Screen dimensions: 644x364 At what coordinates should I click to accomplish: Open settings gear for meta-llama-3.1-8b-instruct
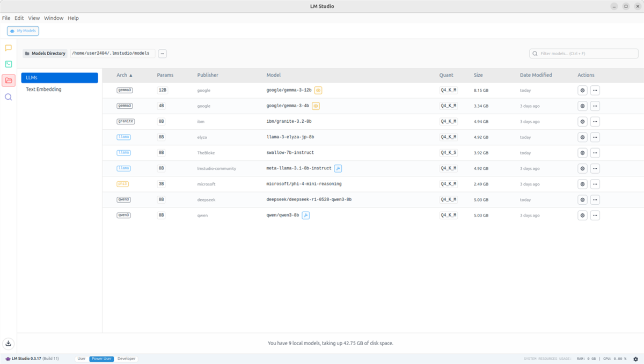tap(582, 168)
